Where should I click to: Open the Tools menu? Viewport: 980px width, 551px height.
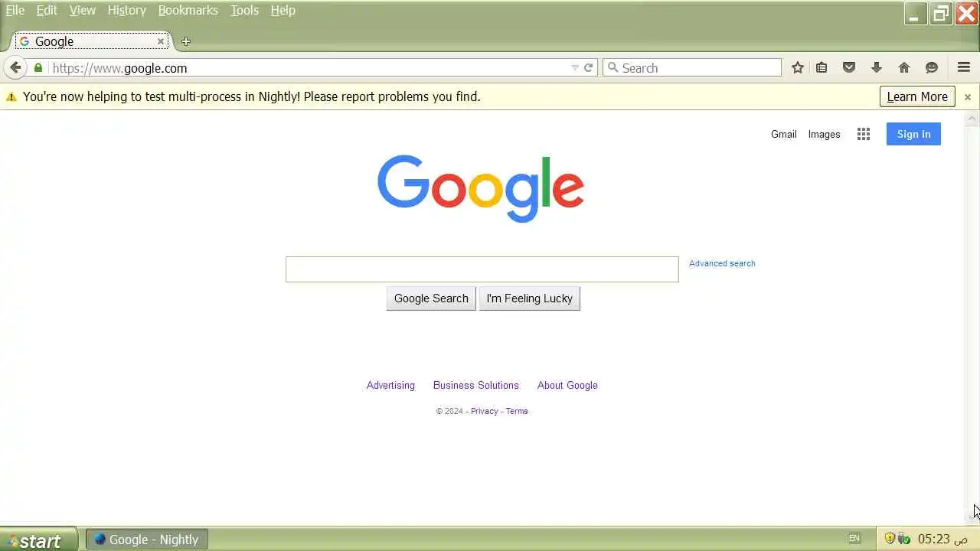pyautogui.click(x=244, y=10)
